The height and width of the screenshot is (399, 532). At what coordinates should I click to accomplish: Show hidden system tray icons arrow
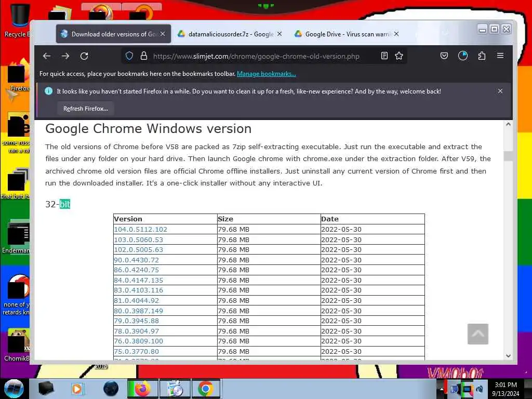point(442,389)
